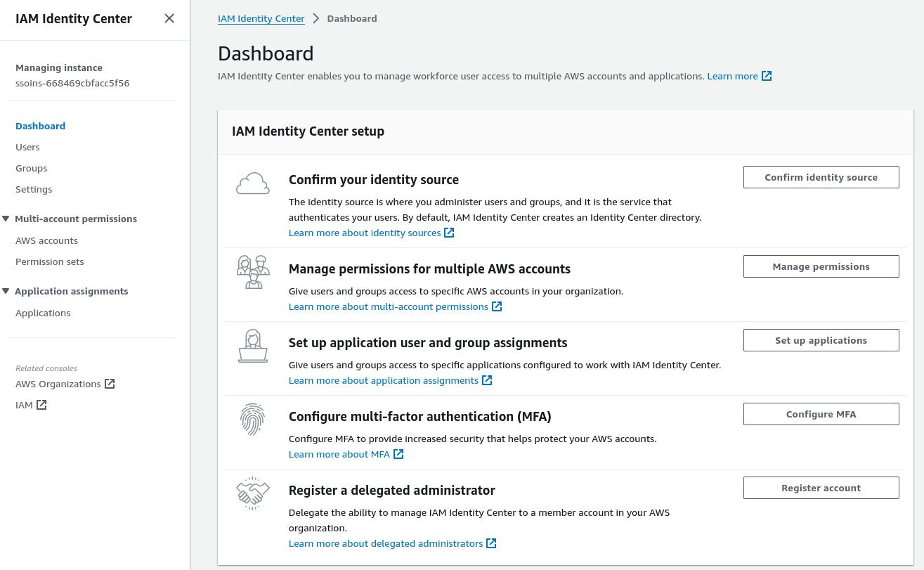Open the Settings page
The width and height of the screenshot is (924, 570).
point(34,188)
